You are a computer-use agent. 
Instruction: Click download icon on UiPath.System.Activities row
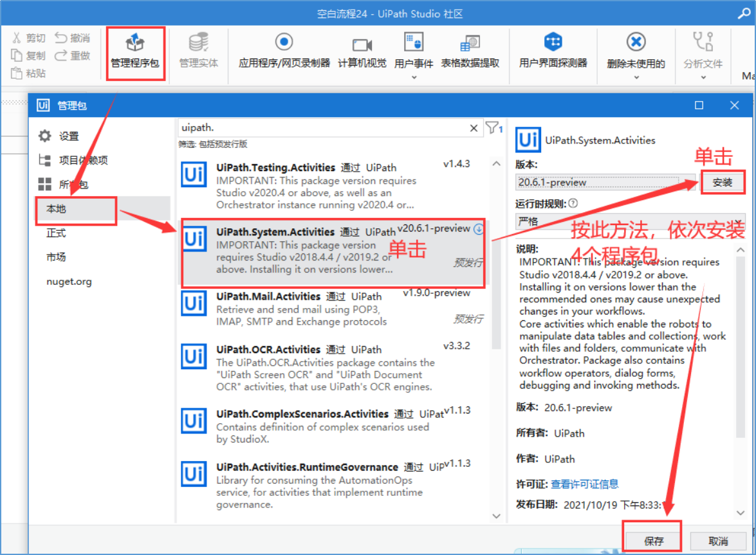coord(479,229)
